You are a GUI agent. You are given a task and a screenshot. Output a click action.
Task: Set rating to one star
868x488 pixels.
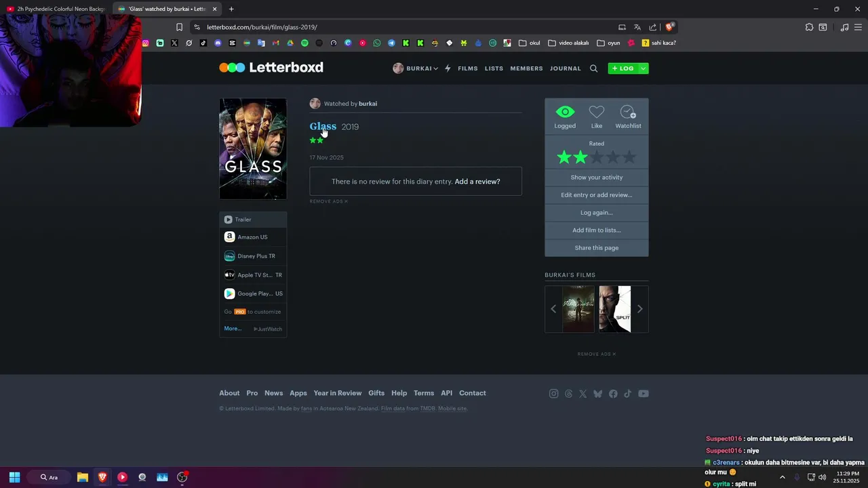point(564,157)
